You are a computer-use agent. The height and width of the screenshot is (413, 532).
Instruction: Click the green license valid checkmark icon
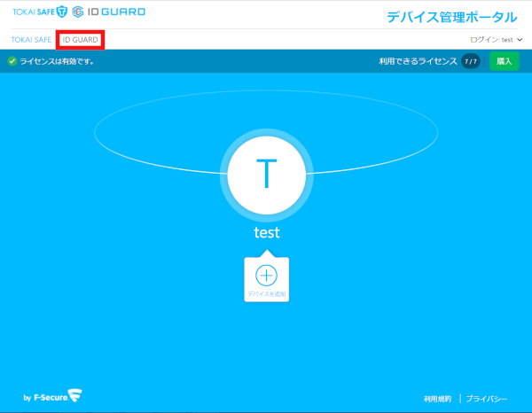click(12, 61)
